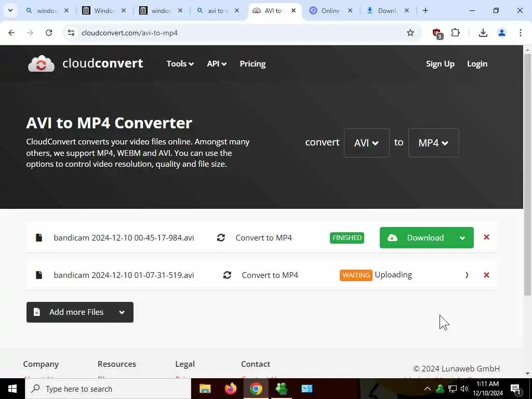The image size is (532, 399).
Task: Click the browser forward arrow
Action: pyautogui.click(x=30, y=33)
